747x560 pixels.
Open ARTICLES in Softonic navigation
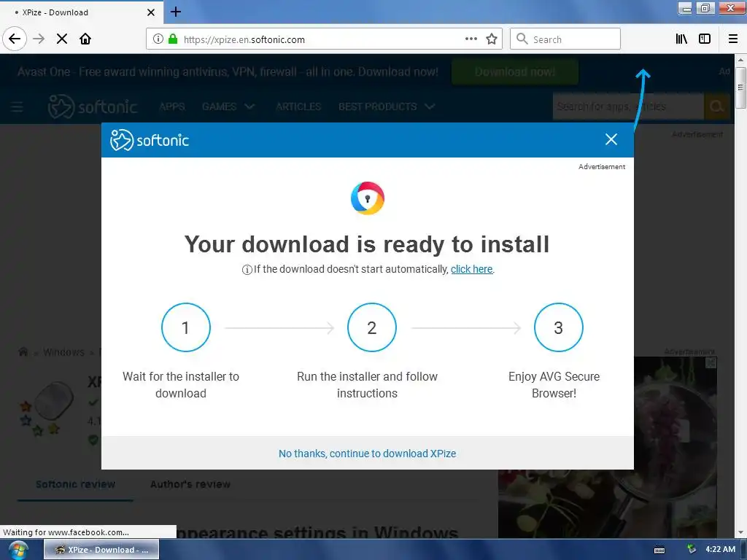298,106
